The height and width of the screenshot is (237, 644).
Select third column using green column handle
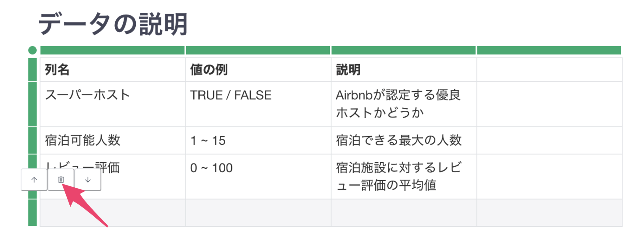404,50
